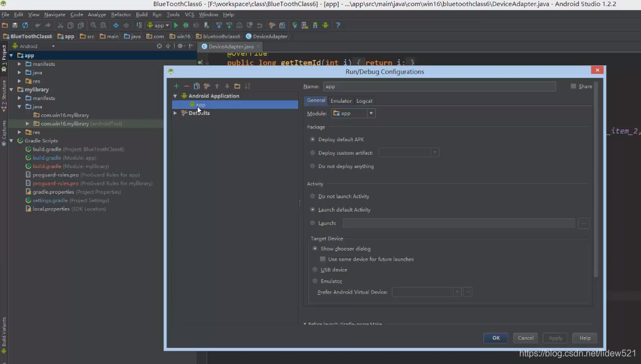Click the Debug app bug icon
This screenshot has width=641, height=364.
point(186,25)
